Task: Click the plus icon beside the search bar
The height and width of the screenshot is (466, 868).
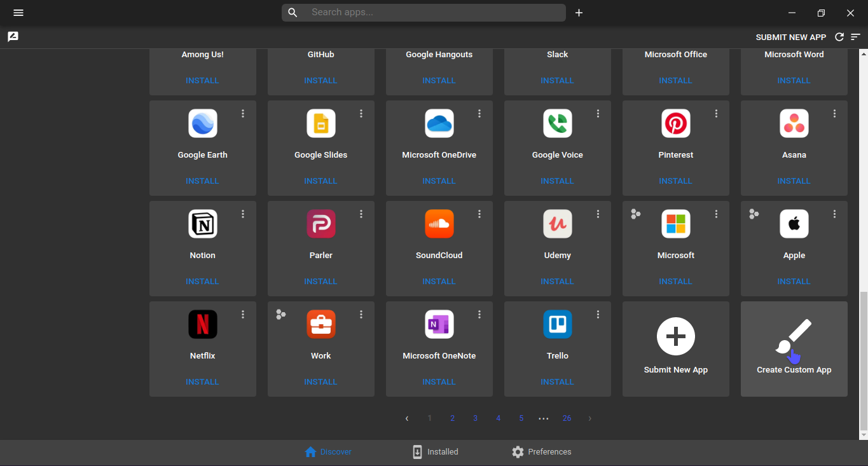Action: (x=579, y=13)
